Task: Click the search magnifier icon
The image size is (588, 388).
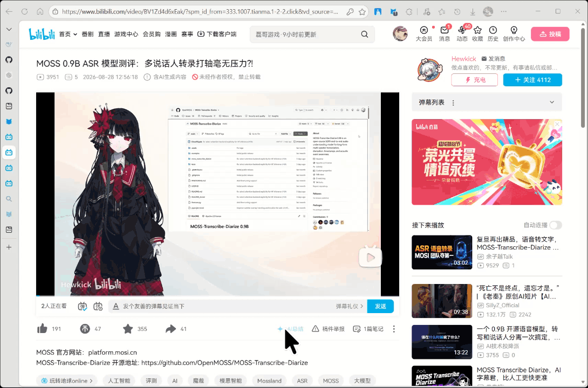Action: (x=365, y=34)
